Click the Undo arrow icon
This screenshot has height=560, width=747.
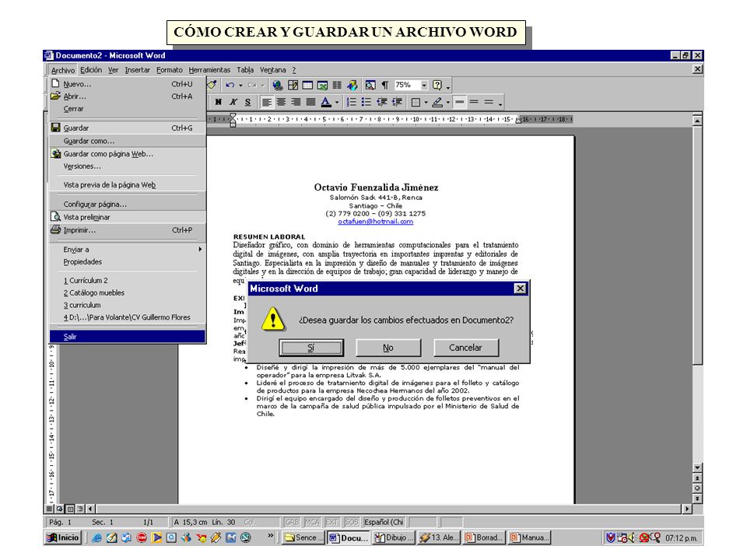click(230, 86)
